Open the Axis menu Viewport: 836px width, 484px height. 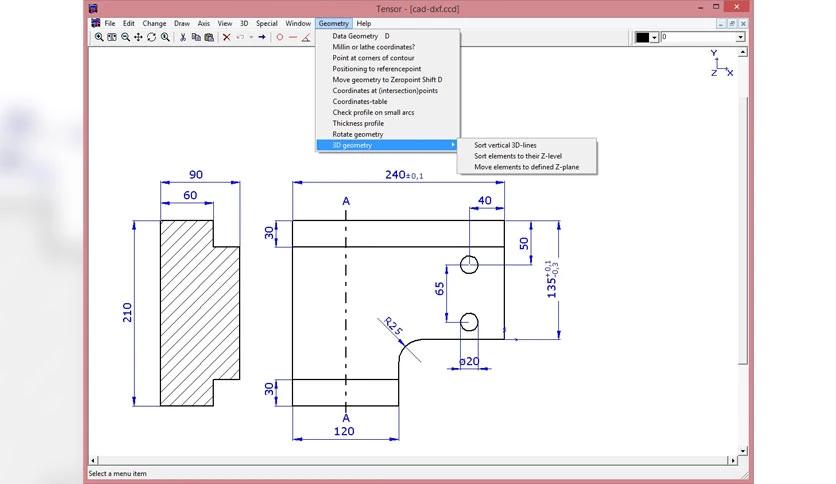pyautogui.click(x=204, y=23)
